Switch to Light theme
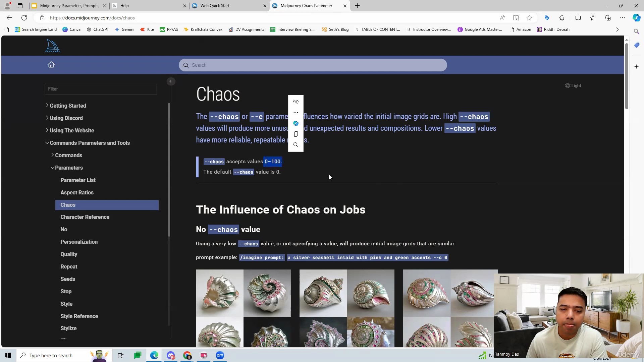The image size is (644, 362). point(573,85)
